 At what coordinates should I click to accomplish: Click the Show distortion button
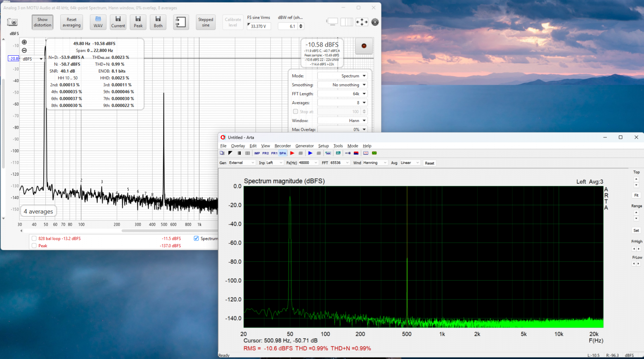point(43,22)
